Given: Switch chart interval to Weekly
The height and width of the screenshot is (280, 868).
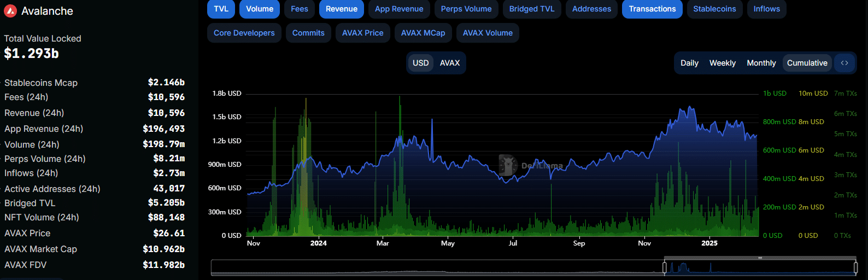Looking at the screenshot, I should (723, 63).
